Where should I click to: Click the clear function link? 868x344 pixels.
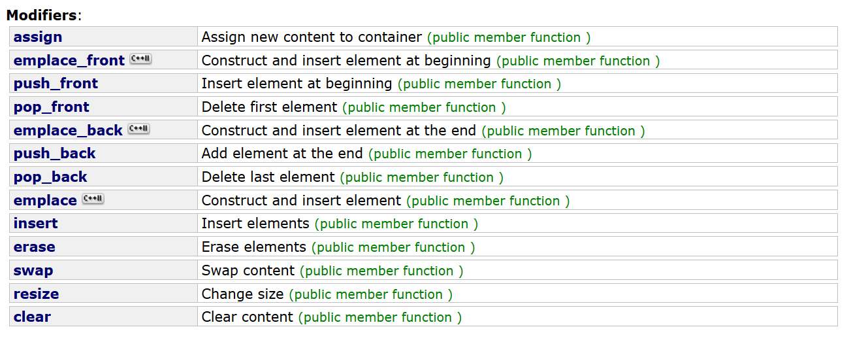point(32,317)
